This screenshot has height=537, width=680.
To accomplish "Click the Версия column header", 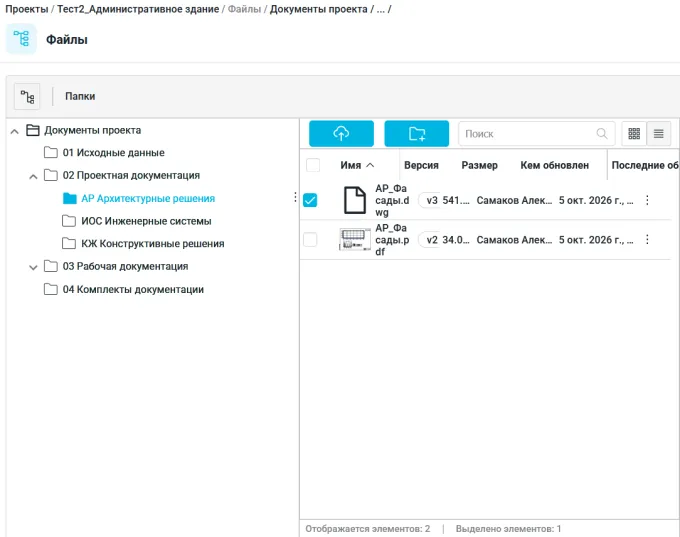I will point(421,165).
